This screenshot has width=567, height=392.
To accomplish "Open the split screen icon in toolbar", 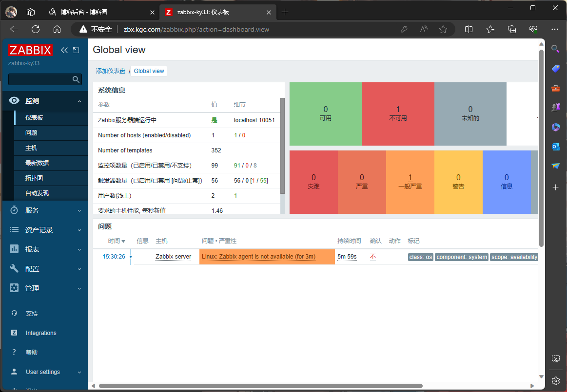I will [x=469, y=29].
